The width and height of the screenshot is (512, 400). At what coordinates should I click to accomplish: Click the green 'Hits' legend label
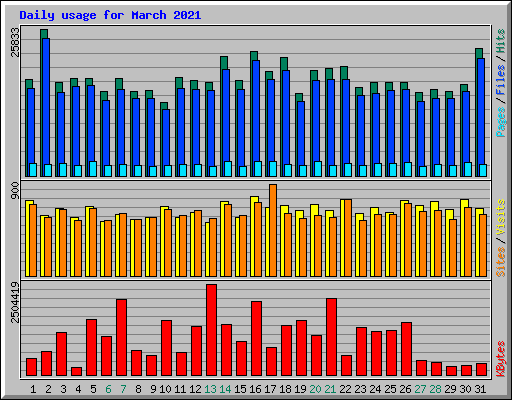[x=501, y=42]
